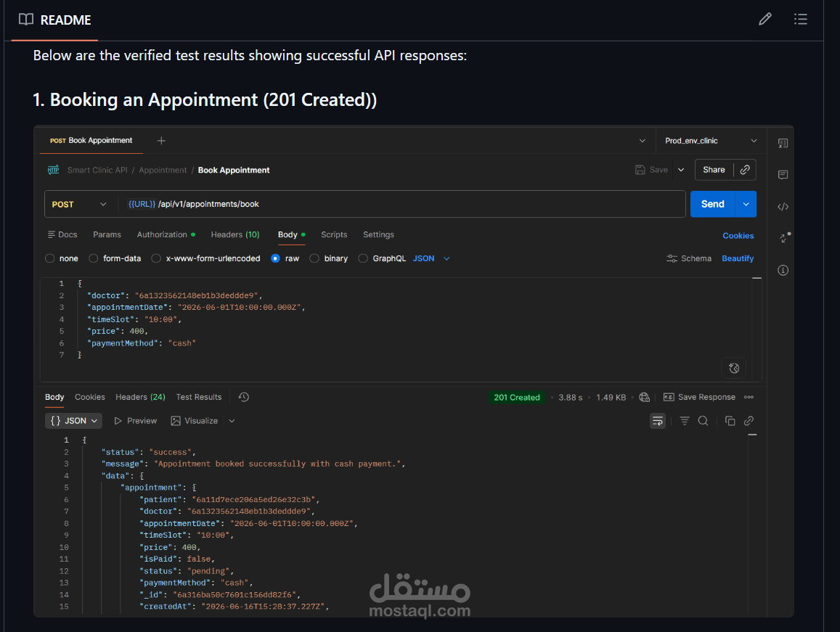Open the info icon in right sidebar

pyautogui.click(x=783, y=270)
